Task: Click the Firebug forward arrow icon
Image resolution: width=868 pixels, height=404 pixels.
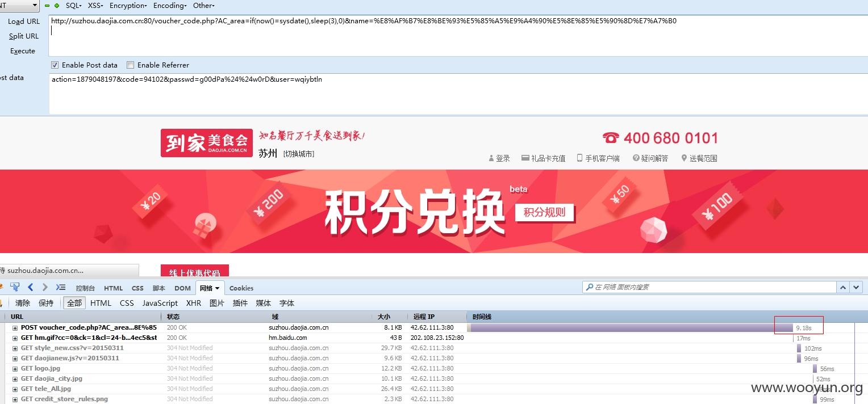Action: pos(45,288)
